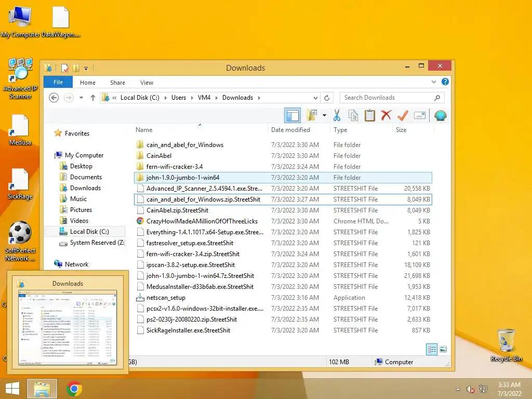Open the View ribbon tab

click(147, 83)
